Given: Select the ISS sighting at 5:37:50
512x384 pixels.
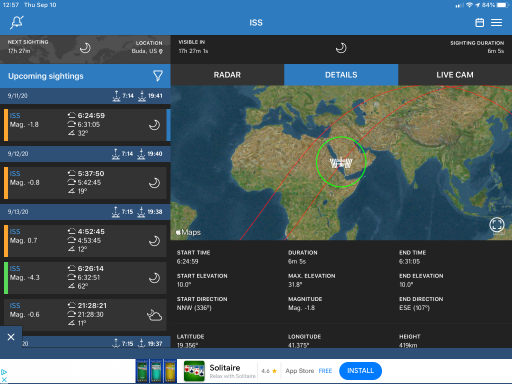Looking at the screenshot, I should [x=85, y=183].
